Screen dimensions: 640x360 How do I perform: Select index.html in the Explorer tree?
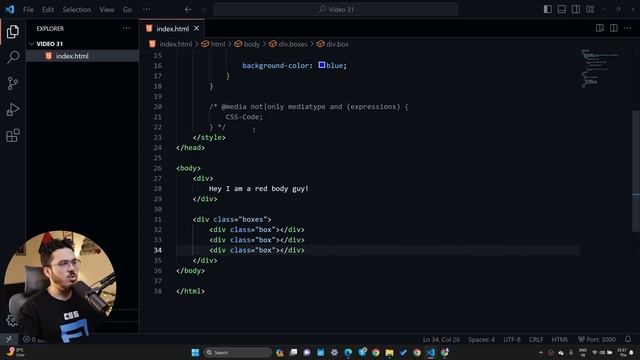tap(82, 56)
